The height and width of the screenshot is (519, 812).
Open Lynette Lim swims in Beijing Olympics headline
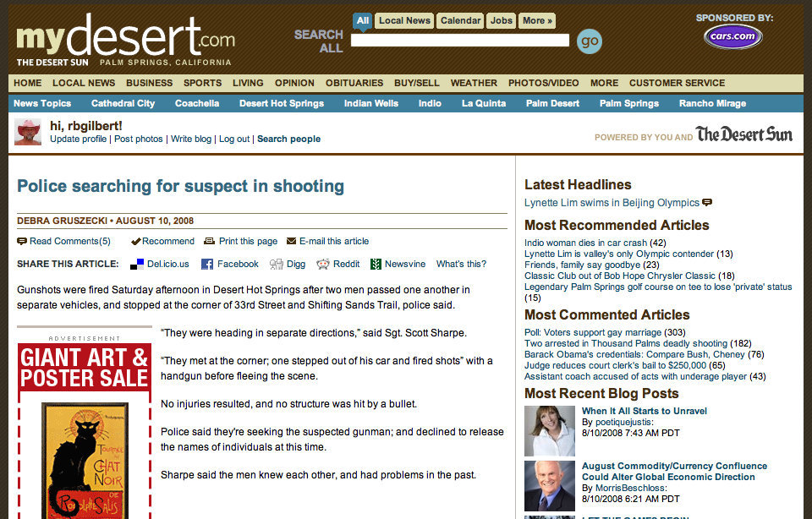pyautogui.click(x=612, y=203)
